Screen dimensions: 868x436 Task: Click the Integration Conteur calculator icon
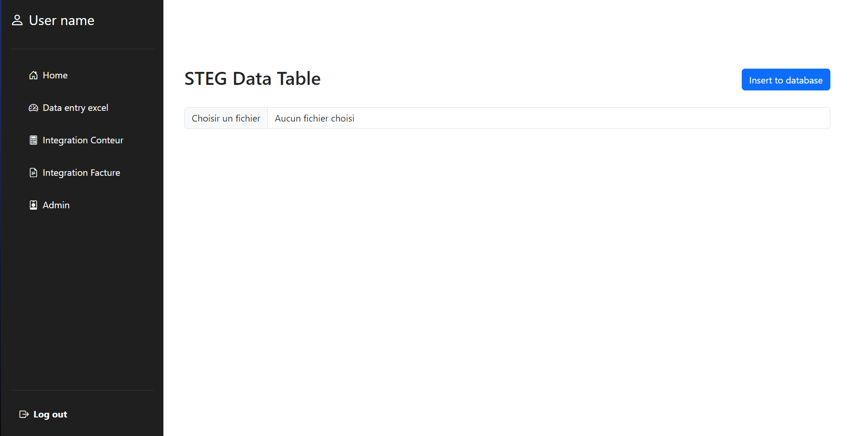click(x=33, y=140)
